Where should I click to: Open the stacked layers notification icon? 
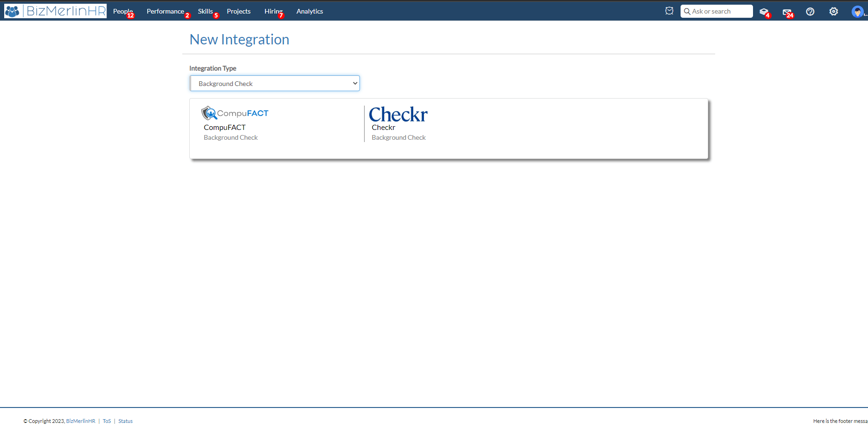click(764, 12)
